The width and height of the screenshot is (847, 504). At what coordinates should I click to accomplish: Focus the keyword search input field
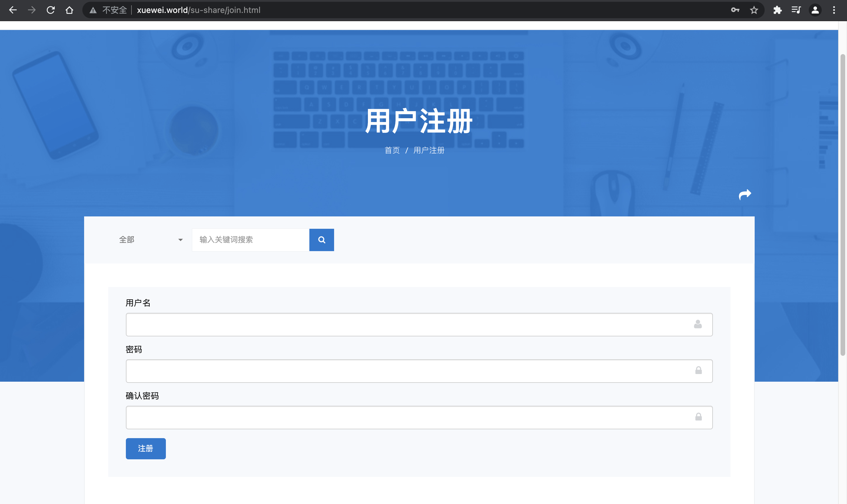coord(250,240)
